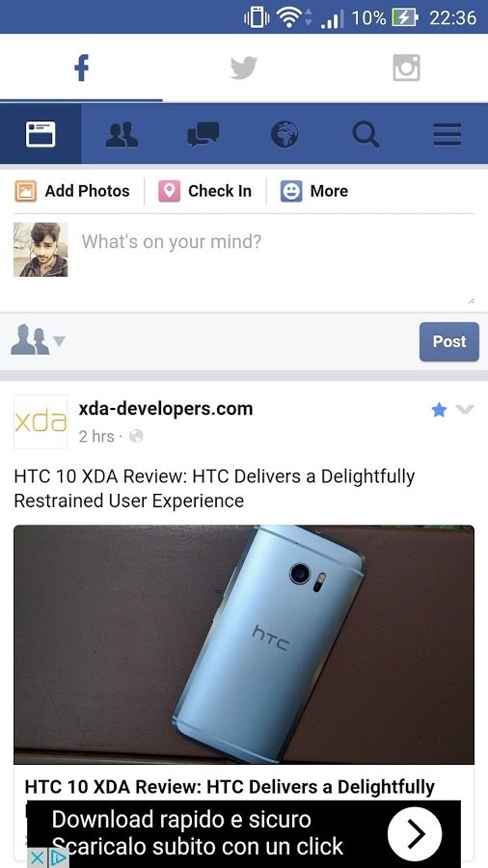Open the News Feed icon
Viewport: 488px width, 868px height.
click(41, 134)
